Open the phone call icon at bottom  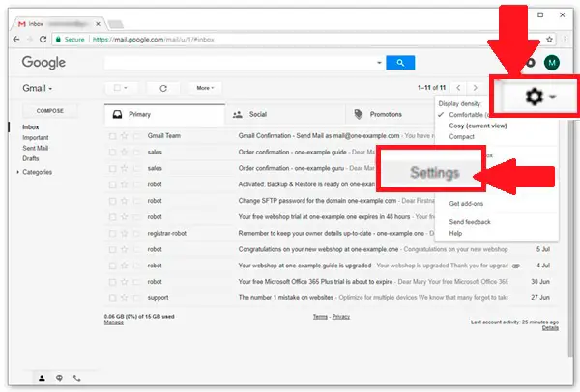76,378
